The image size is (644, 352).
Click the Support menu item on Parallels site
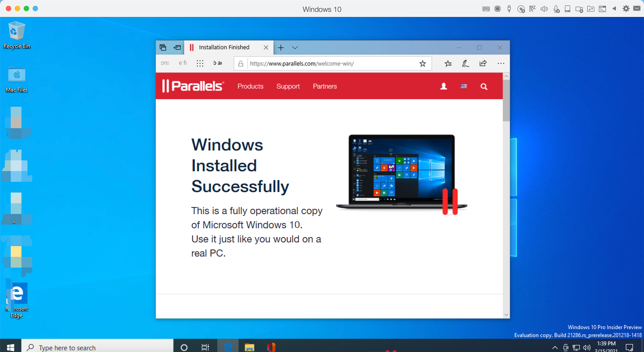click(x=288, y=86)
